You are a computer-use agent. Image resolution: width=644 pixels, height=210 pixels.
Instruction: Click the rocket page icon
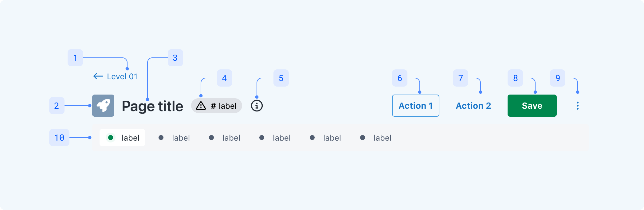pyautogui.click(x=103, y=106)
